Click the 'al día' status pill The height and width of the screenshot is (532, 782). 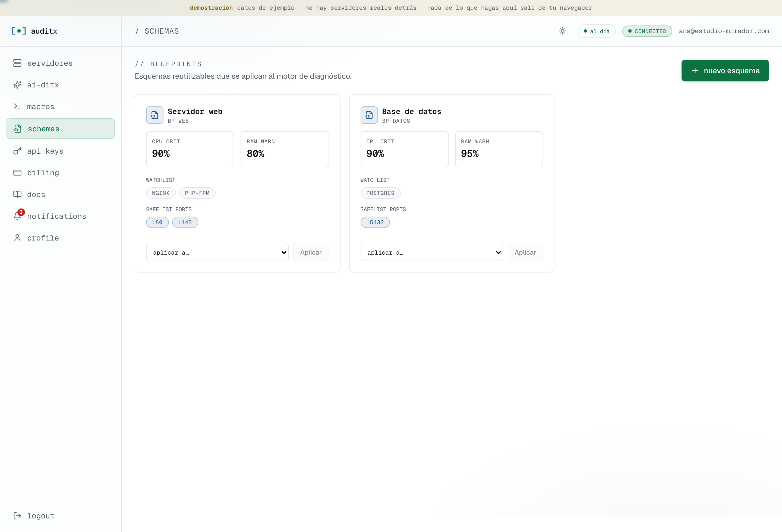click(596, 31)
